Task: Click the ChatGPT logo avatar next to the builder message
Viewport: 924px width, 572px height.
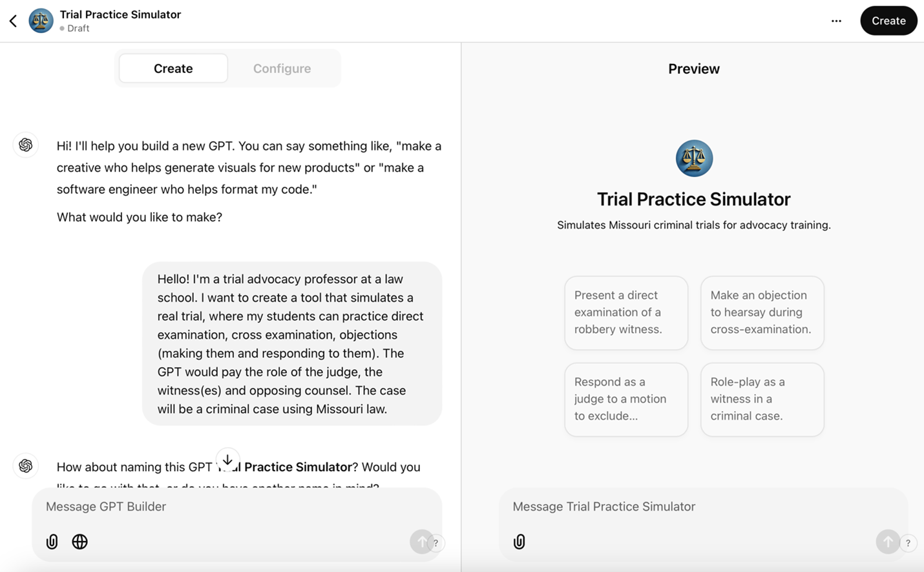Action: (25, 145)
